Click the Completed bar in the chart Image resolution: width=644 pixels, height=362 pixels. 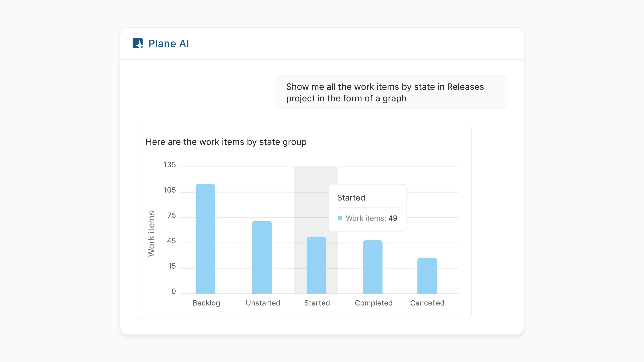373,267
